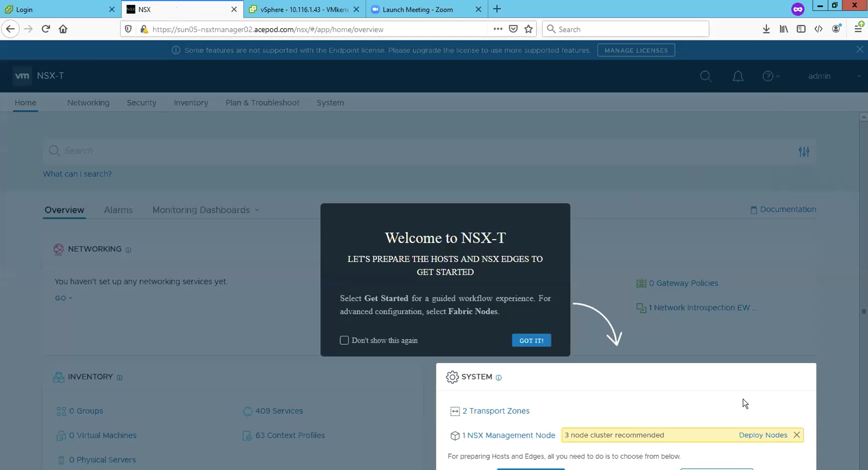Open the Documentation link

tap(783, 209)
